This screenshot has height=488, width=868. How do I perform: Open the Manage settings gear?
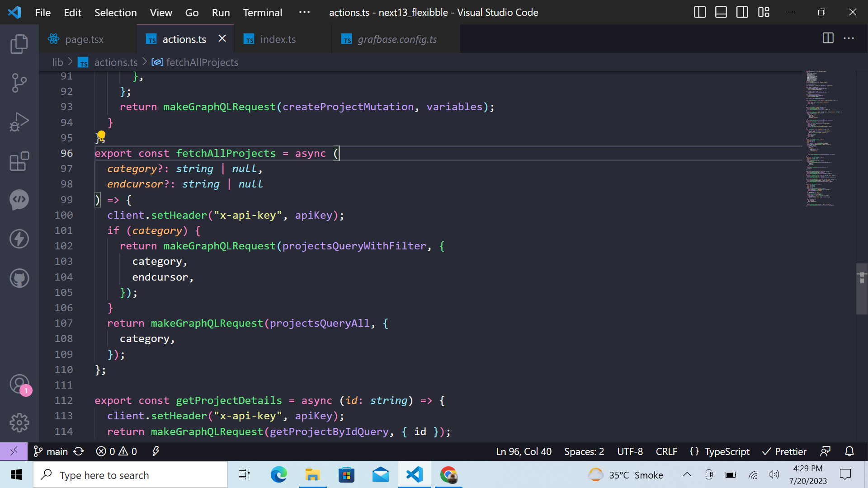[x=19, y=422]
